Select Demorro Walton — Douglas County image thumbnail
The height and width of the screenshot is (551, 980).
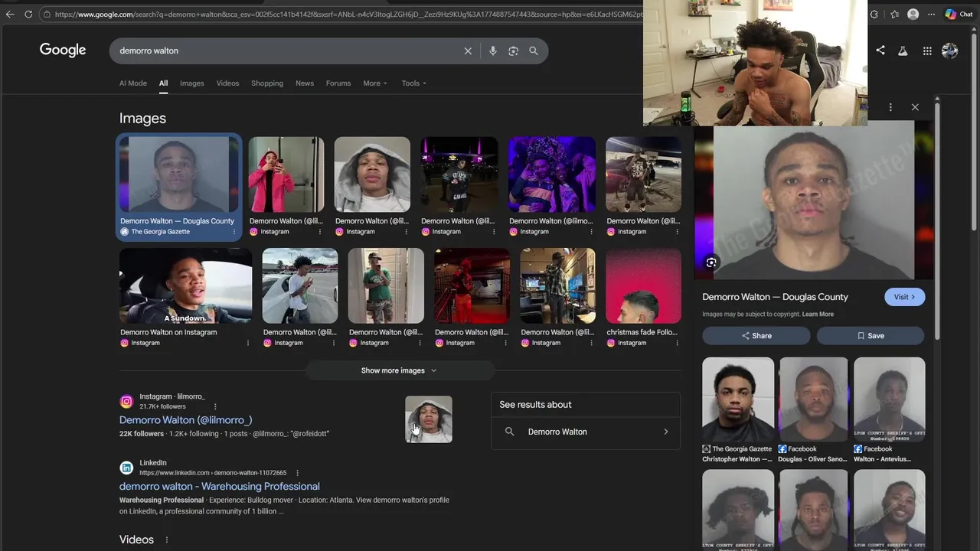(179, 174)
